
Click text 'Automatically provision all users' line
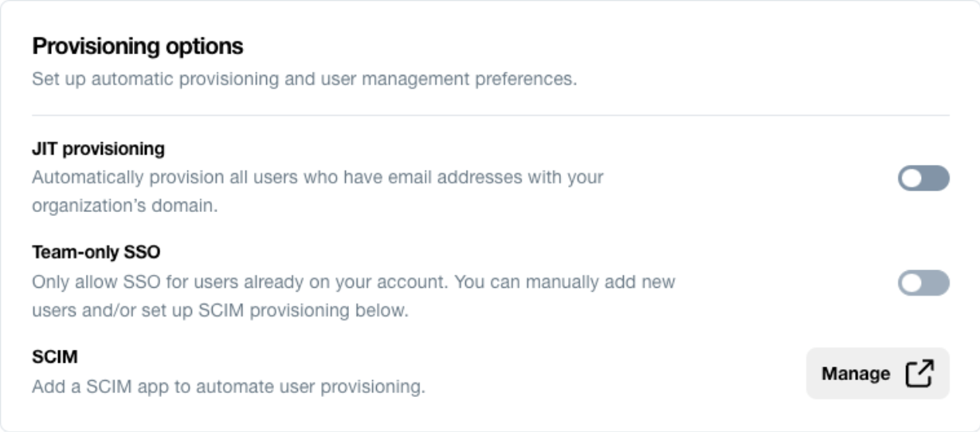(x=318, y=177)
